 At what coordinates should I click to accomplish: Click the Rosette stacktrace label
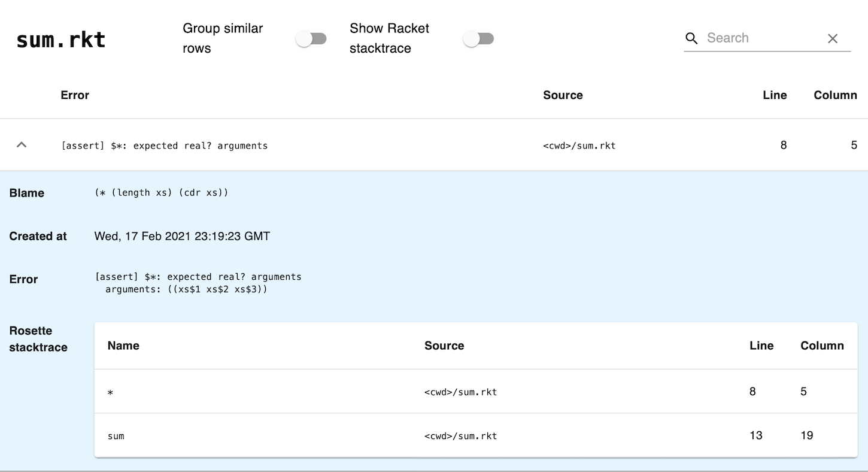pyautogui.click(x=38, y=339)
